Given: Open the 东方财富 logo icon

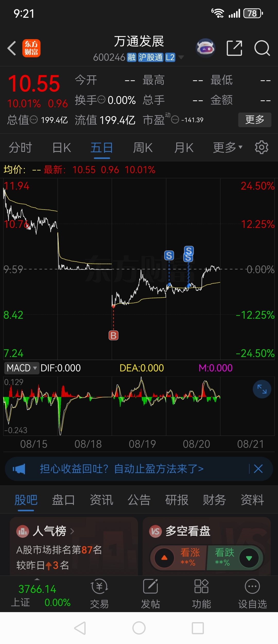Looking at the screenshot, I should point(31,48).
